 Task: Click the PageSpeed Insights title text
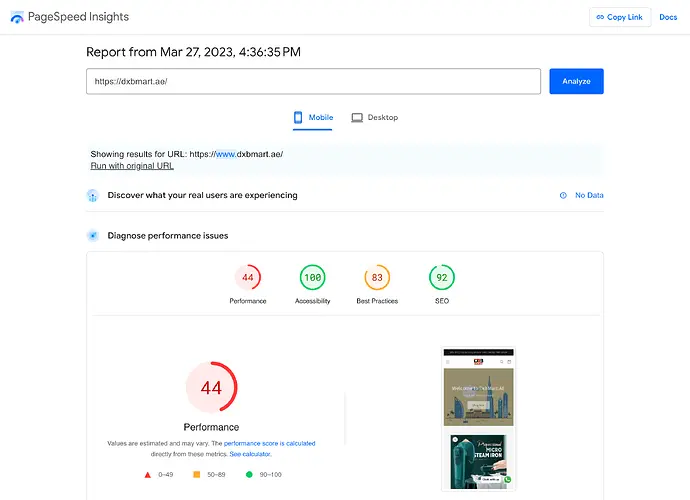click(78, 17)
